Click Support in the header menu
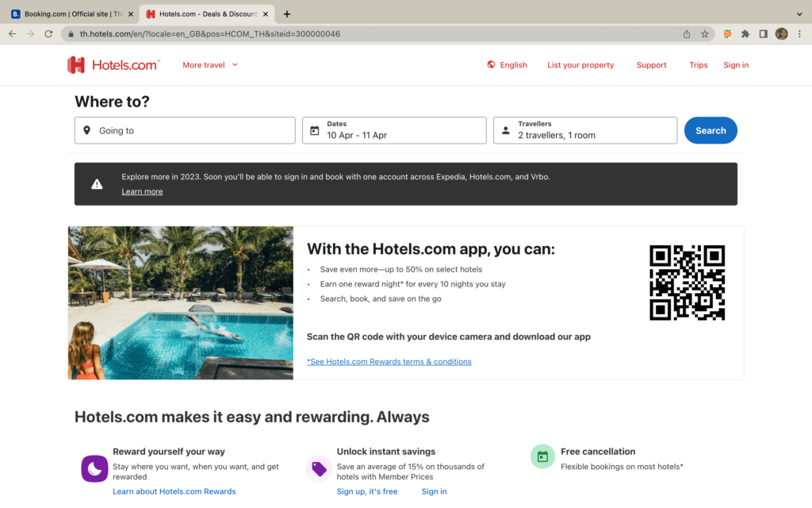Screen dimensions: 812x508 [x=651, y=64]
